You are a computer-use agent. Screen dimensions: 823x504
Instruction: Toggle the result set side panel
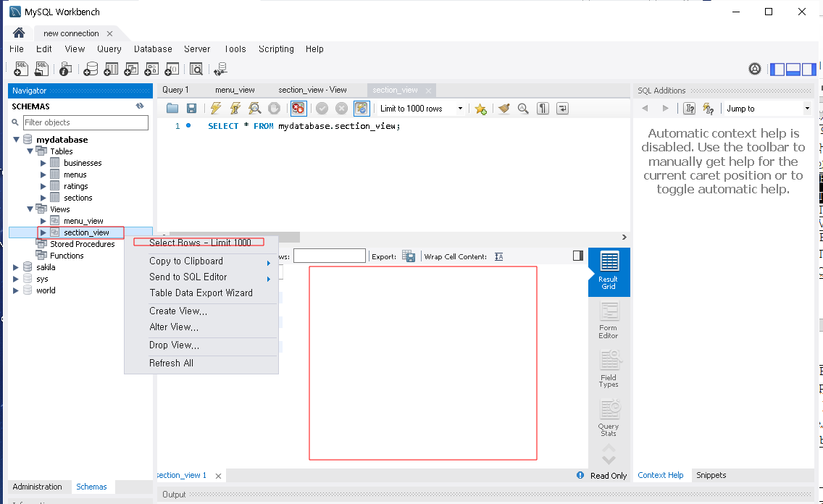coord(578,256)
